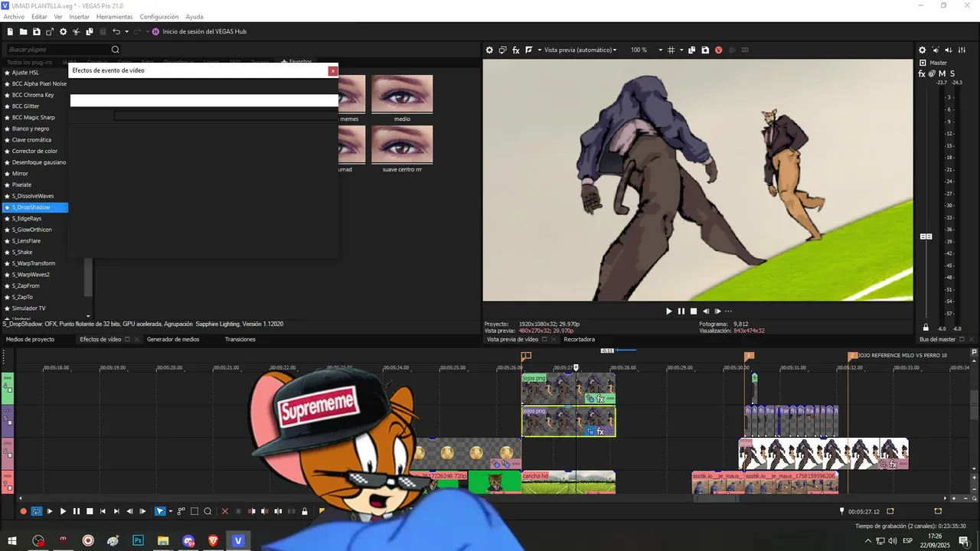Play the video preview
This screenshot has height=551, width=980.
point(668,311)
